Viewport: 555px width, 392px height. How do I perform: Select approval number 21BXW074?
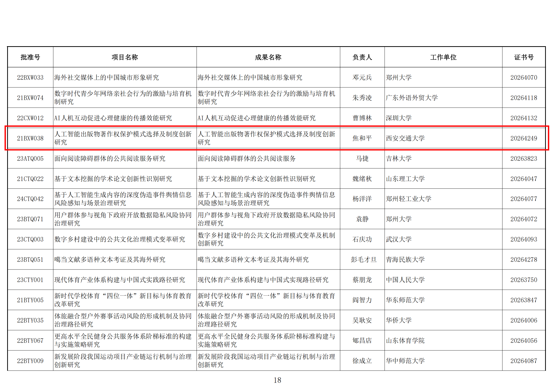30,98
